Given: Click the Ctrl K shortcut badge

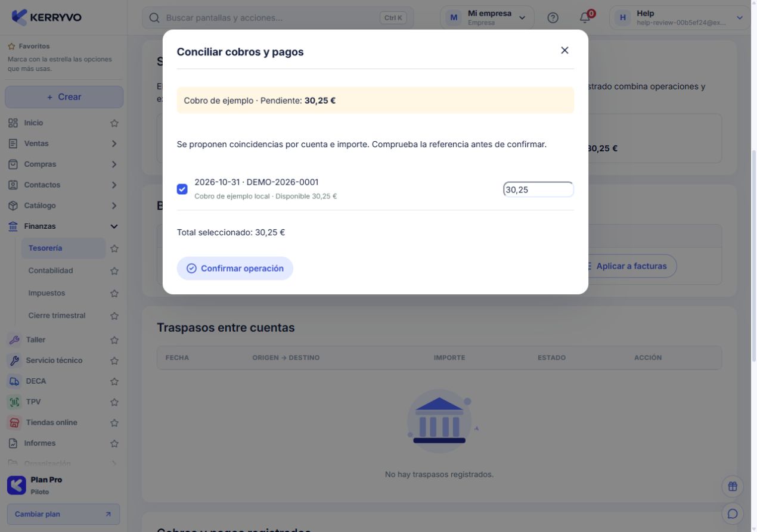Looking at the screenshot, I should pos(393,18).
